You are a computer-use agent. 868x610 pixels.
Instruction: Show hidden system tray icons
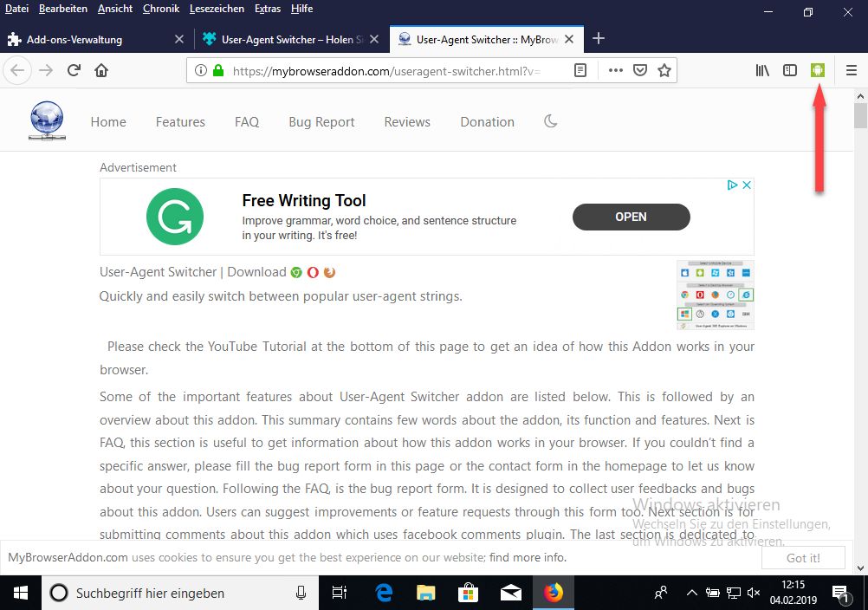(x=691, y=594)
